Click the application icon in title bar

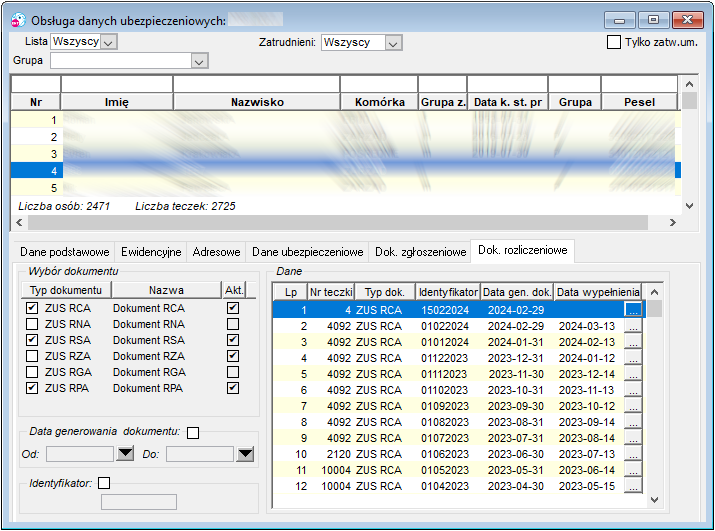[x=18, y=20]
